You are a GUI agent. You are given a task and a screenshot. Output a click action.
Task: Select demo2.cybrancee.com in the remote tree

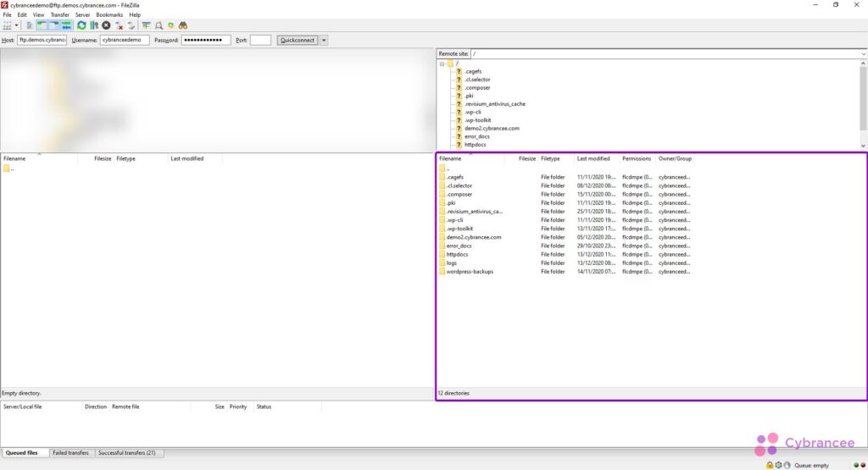coord(492,128)
